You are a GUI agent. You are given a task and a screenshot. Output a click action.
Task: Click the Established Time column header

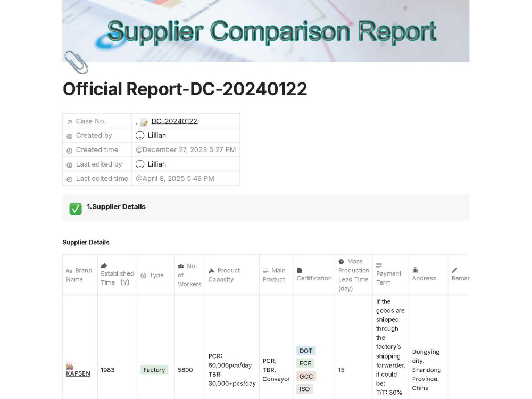click(118, 275)
